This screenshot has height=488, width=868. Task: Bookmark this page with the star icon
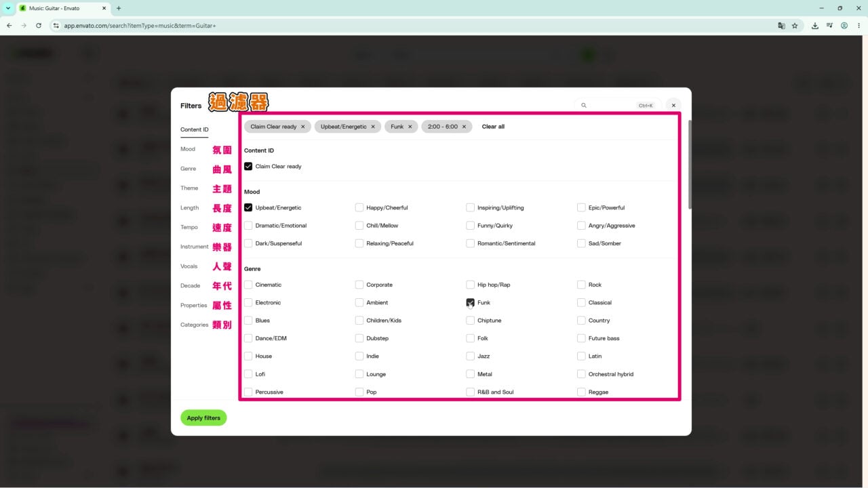pos(795,26)
